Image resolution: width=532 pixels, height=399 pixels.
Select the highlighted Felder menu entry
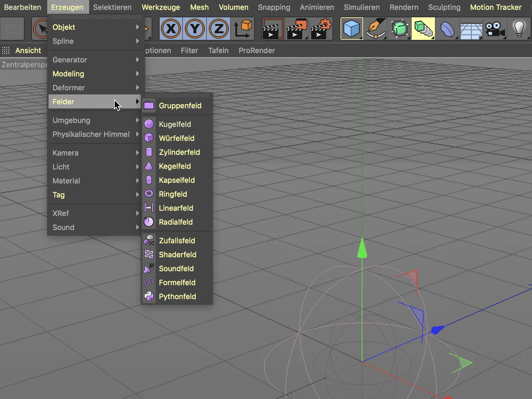tap(95, 102)
